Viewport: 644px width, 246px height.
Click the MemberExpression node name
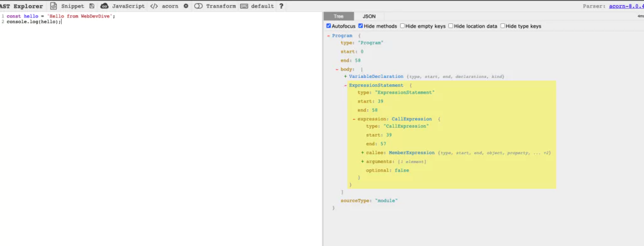click(x=412, y=153)
